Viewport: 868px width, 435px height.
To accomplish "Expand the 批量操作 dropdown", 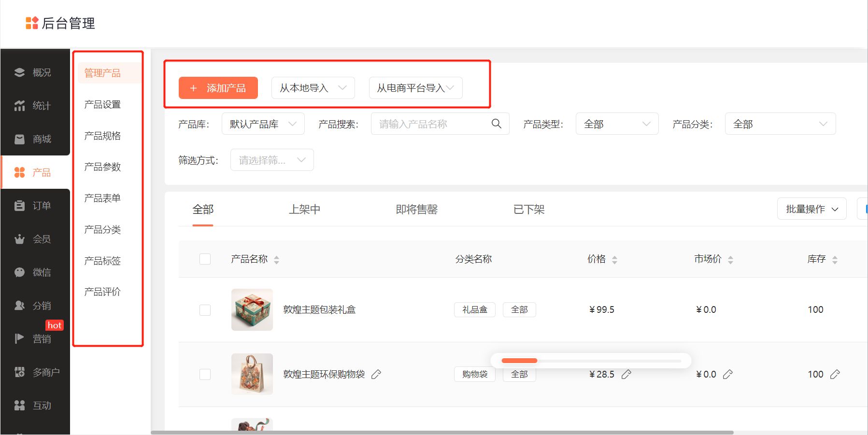I will pos(811,209).
